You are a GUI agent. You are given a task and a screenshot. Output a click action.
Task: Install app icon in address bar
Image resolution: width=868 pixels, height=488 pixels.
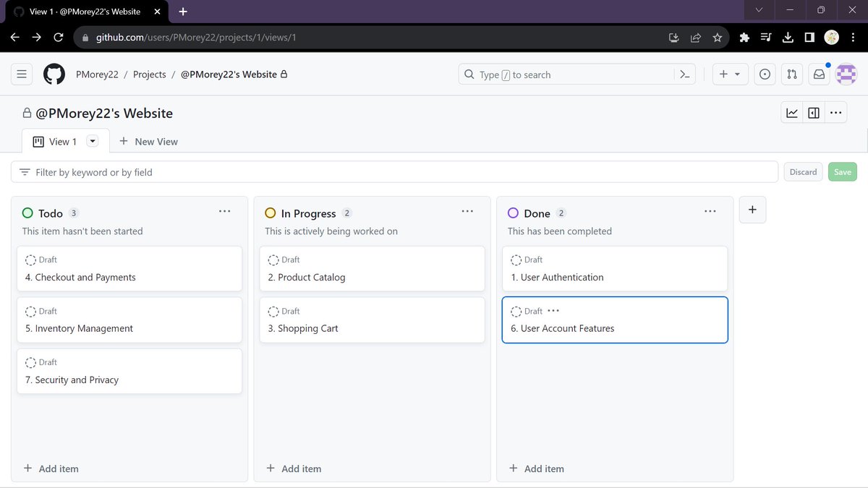pyautogui.click(x=674, y=38)
